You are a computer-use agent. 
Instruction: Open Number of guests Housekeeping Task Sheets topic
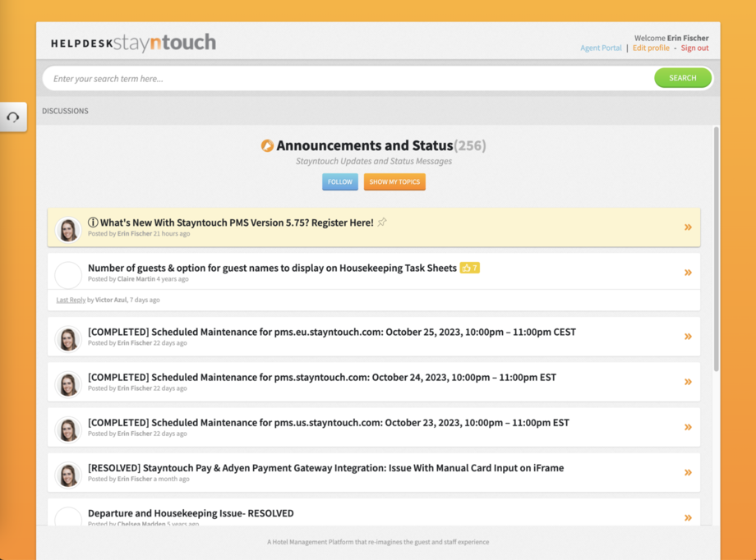tap(272, 268)
